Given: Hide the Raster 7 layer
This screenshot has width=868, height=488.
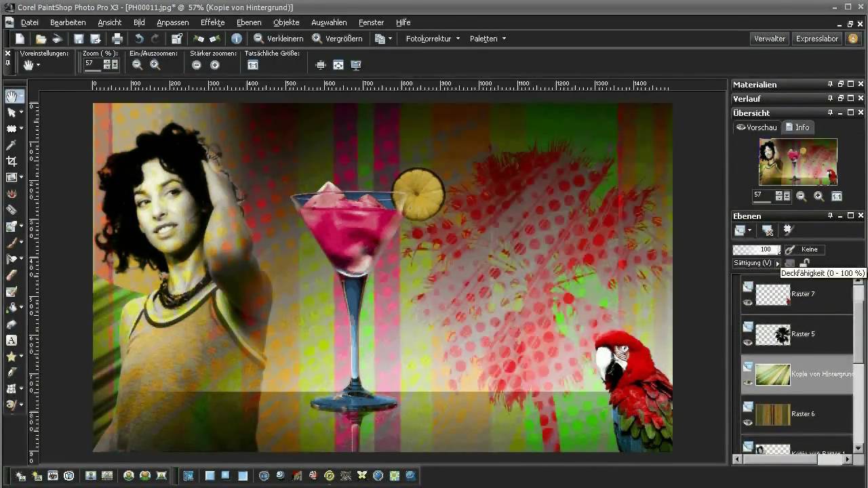Looking at the screenshot, I should click(748, 303).
